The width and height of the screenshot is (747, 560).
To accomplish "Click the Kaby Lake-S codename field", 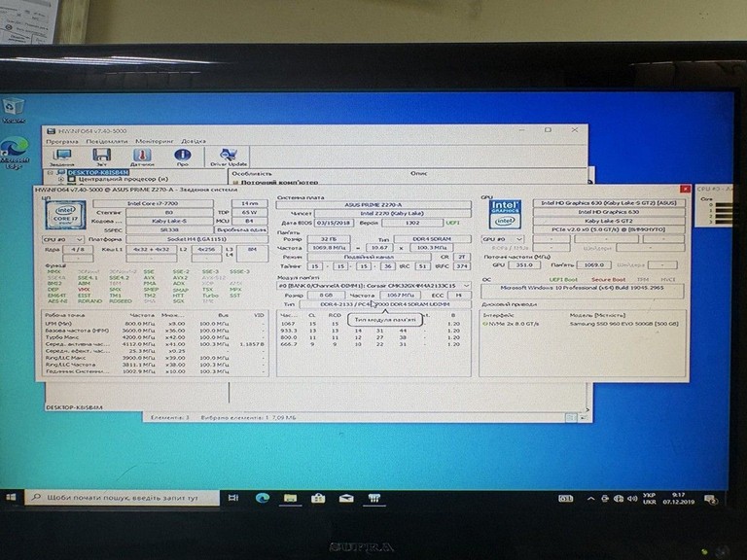I will [x=169, y=222].
